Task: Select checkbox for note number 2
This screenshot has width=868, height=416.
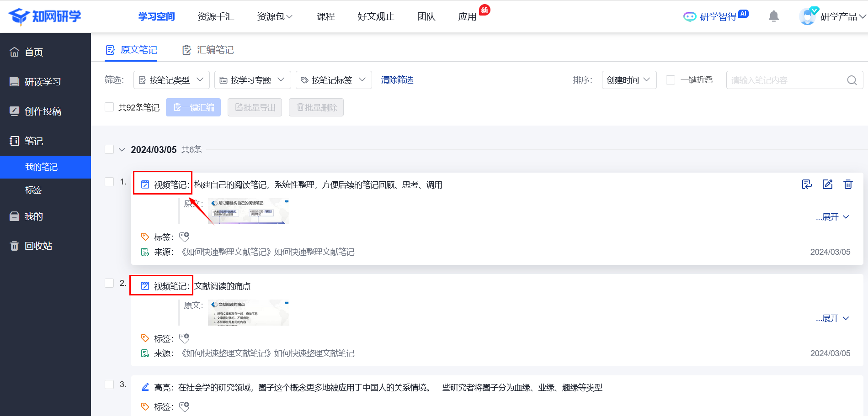Action: pos(109,283)
